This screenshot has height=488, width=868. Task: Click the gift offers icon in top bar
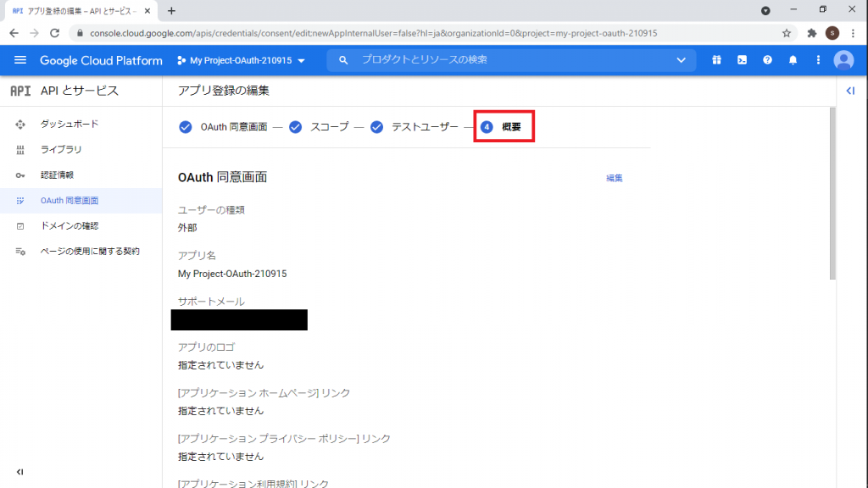coord(716,60)
